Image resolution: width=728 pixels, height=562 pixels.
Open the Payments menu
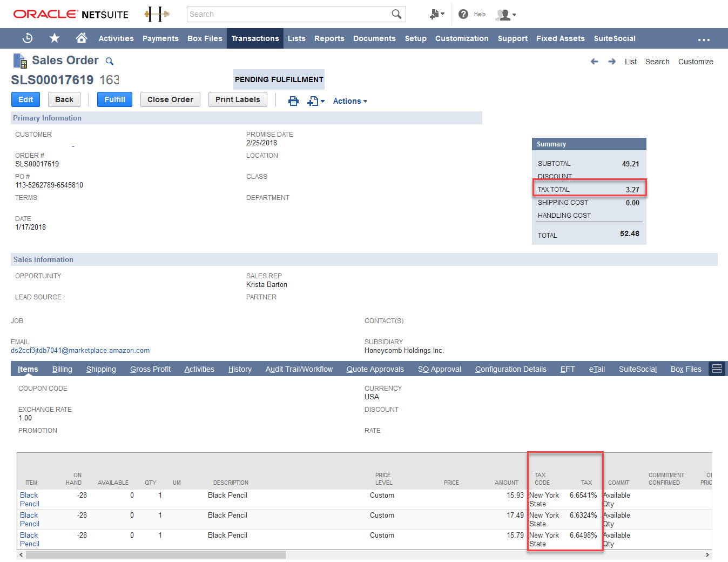(x=160, y=38)
